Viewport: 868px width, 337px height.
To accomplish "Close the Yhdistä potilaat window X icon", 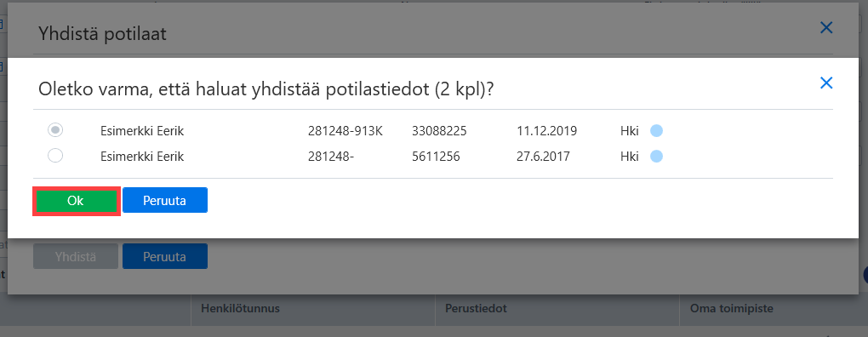I will pos(826,28).
